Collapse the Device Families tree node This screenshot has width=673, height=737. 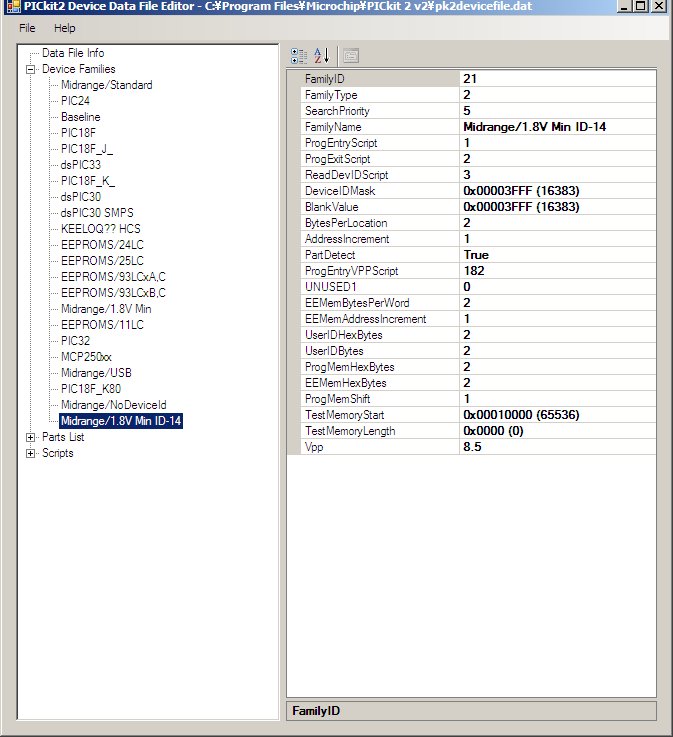click(31, 70)
